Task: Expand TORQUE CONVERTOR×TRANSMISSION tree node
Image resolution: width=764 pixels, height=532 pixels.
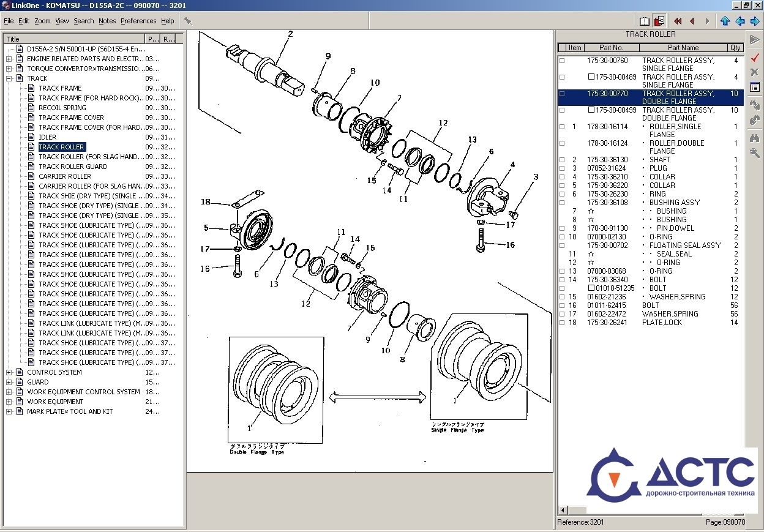Action: pos(9,69)
